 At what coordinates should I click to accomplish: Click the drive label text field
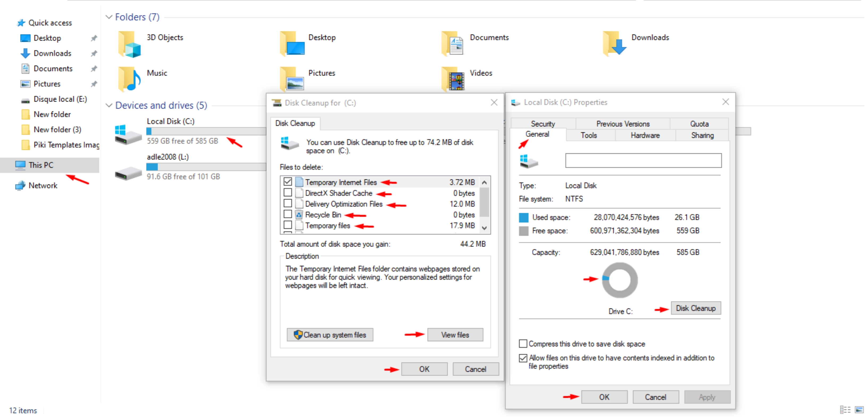pyautogui.click(x=643, y=160)
